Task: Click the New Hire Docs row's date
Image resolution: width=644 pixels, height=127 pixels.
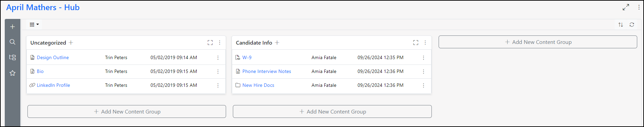Action: [381, 85]
